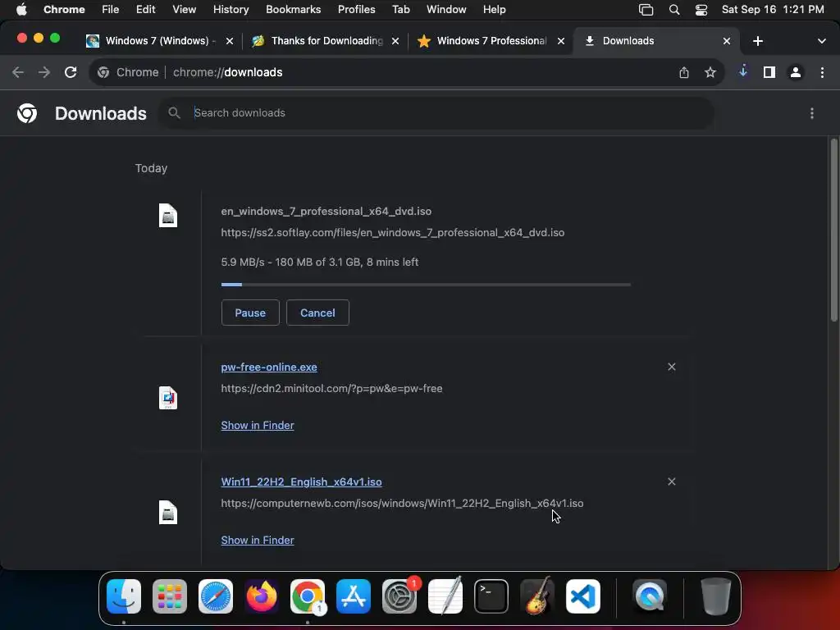Click the Search downloads field
The image size is (840, 630).
pyautogui.click(x=436, y=113)
